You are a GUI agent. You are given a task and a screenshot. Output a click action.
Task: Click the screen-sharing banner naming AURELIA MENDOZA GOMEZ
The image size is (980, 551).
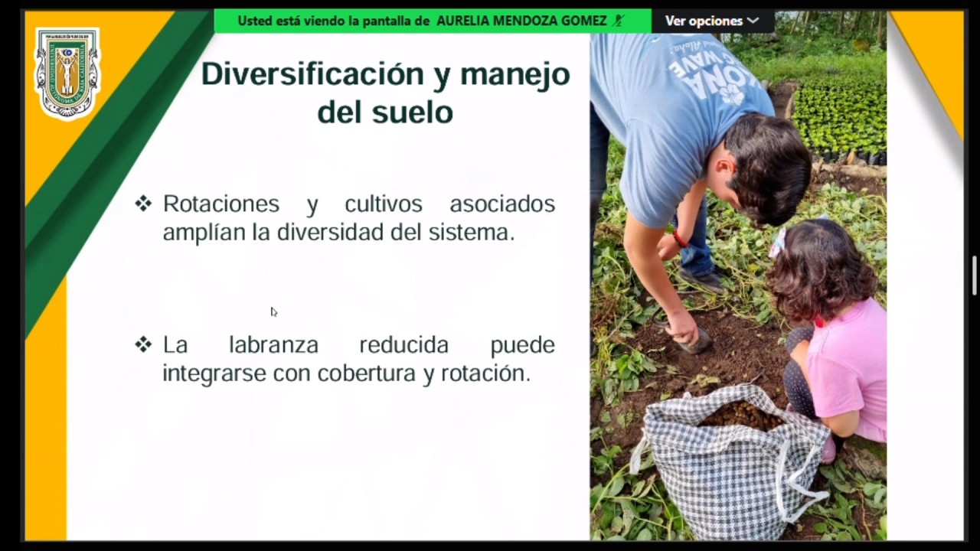pyautogui.click(x=433, y=21)
